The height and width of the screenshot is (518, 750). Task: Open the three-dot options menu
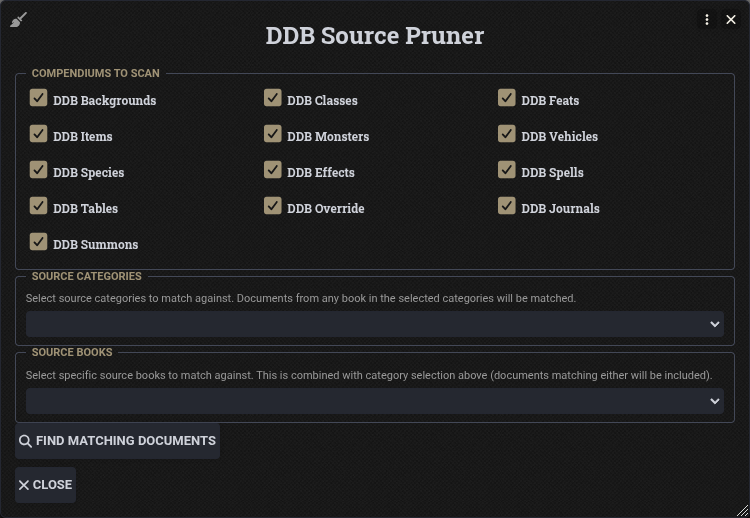(x=706, y=20)
